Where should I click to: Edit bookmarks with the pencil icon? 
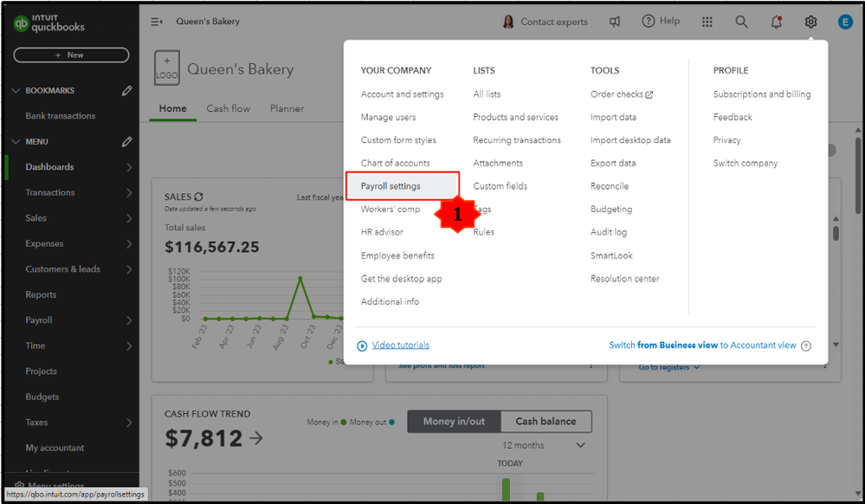127,91
